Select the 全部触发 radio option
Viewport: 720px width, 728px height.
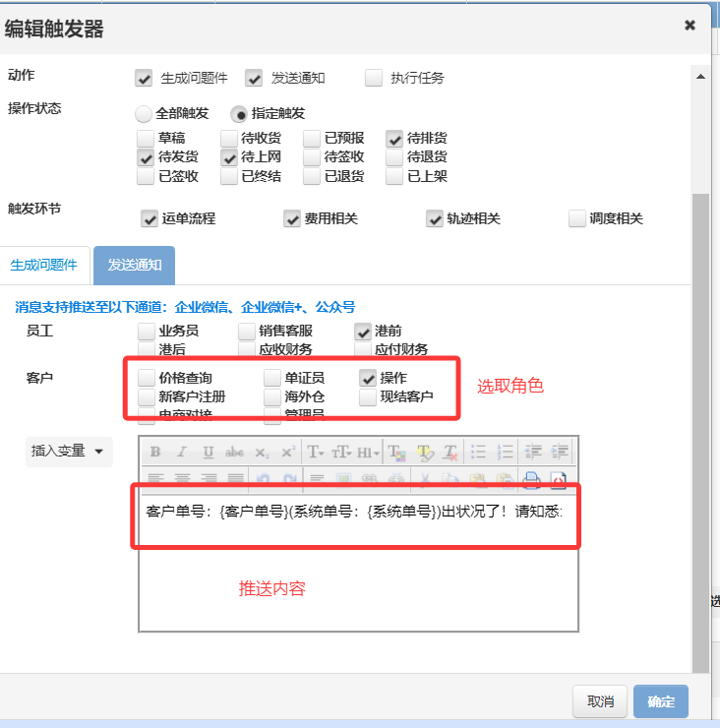click(145, 113)
